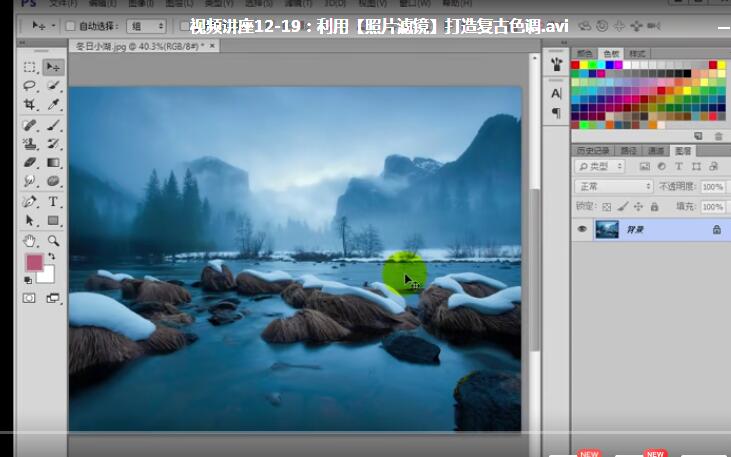Screen dimensions: 731x457
Task: Hide the 背景 layer with eye icon
Action: pos(582,230)
